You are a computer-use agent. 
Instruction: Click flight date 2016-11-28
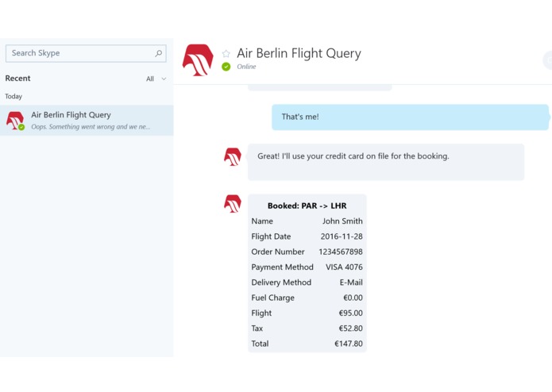342,236
